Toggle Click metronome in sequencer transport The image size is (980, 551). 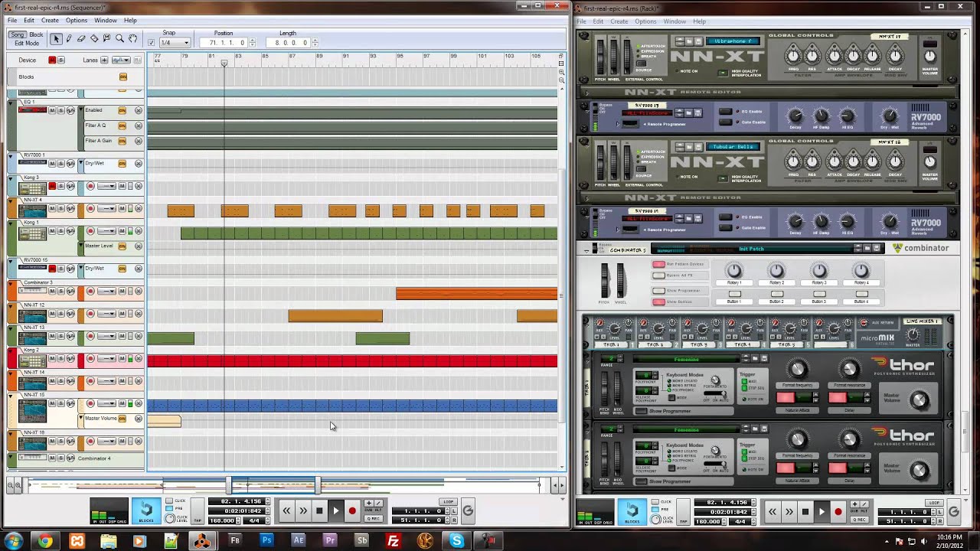[x=170, y=501]
